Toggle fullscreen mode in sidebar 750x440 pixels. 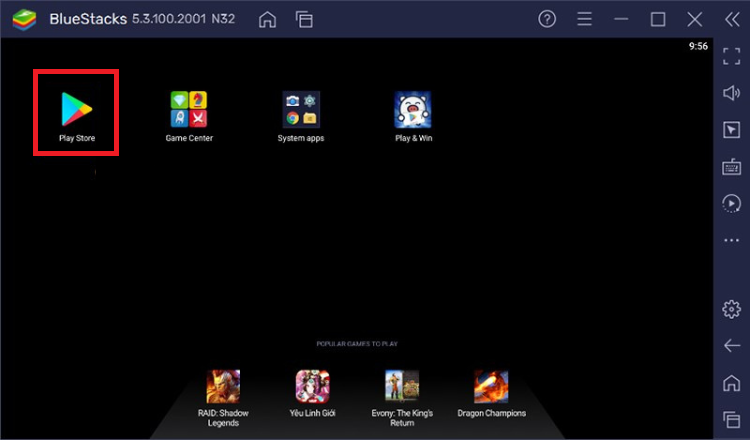coord(731,56)
